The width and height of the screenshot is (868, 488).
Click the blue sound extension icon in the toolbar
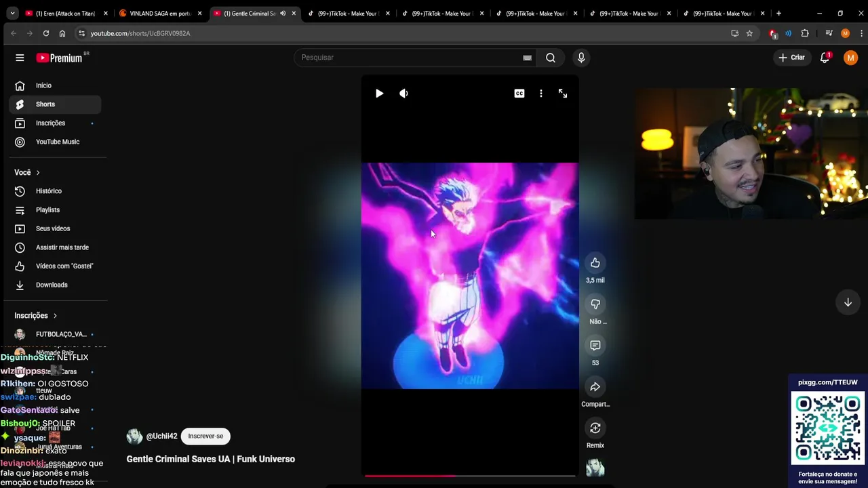click(x=788, y=33)
